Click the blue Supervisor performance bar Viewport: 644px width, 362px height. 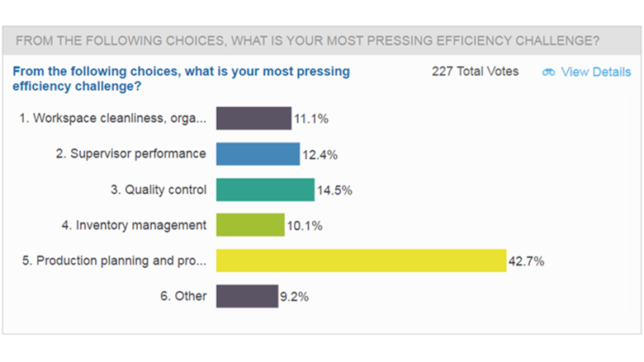click(258, 153)
